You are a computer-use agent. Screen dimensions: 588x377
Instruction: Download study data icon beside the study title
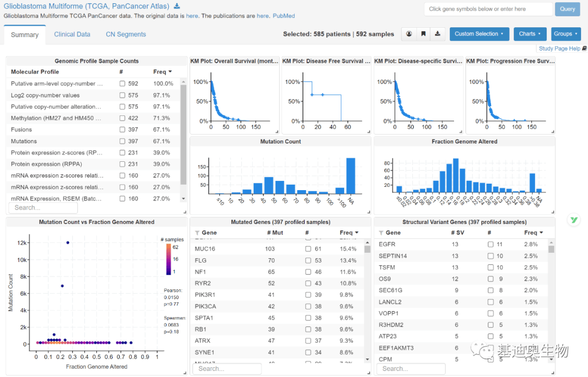(x=176, y=7)
